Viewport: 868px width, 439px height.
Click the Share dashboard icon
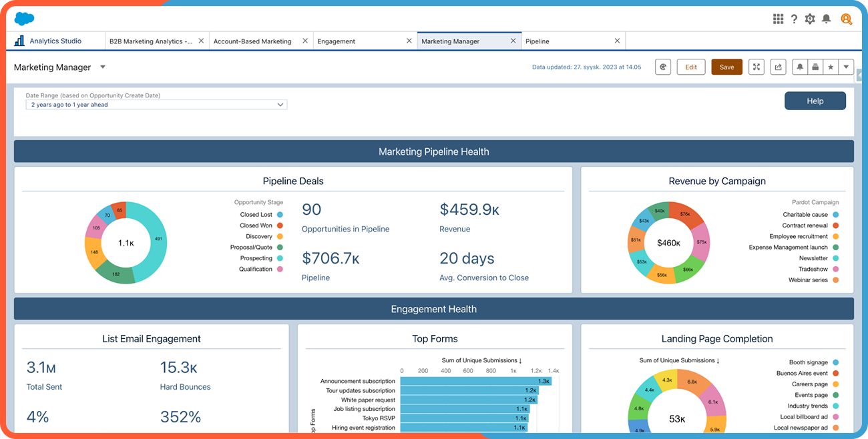coord(778,67)
